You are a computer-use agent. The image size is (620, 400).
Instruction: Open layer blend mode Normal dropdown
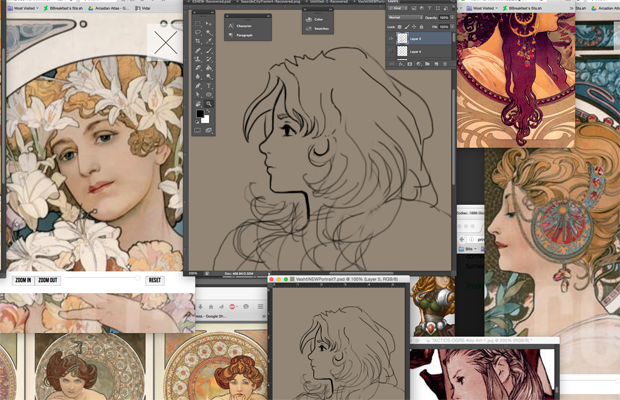[x=405, y=17]
